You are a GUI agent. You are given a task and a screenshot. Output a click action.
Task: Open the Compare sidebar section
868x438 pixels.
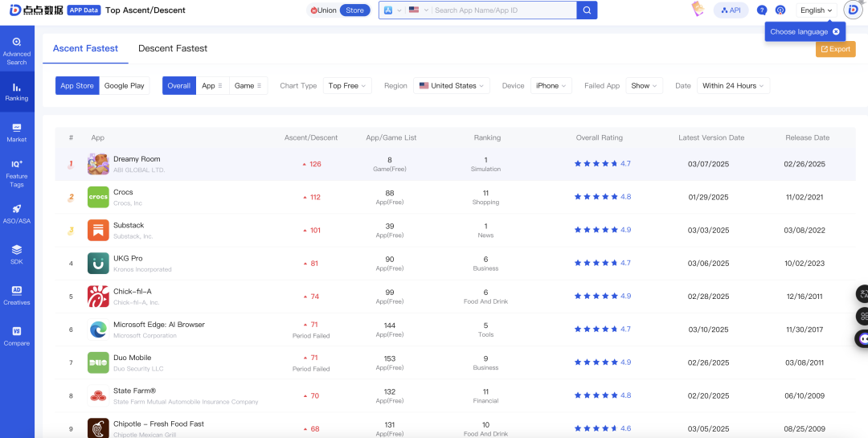(x=17, y=336)
